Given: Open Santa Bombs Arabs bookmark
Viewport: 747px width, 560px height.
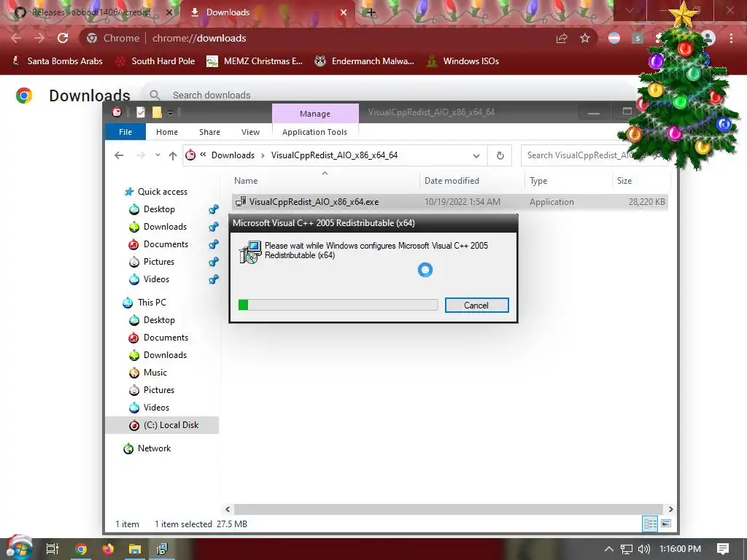Looking at the screenshot, I should 57,61.
